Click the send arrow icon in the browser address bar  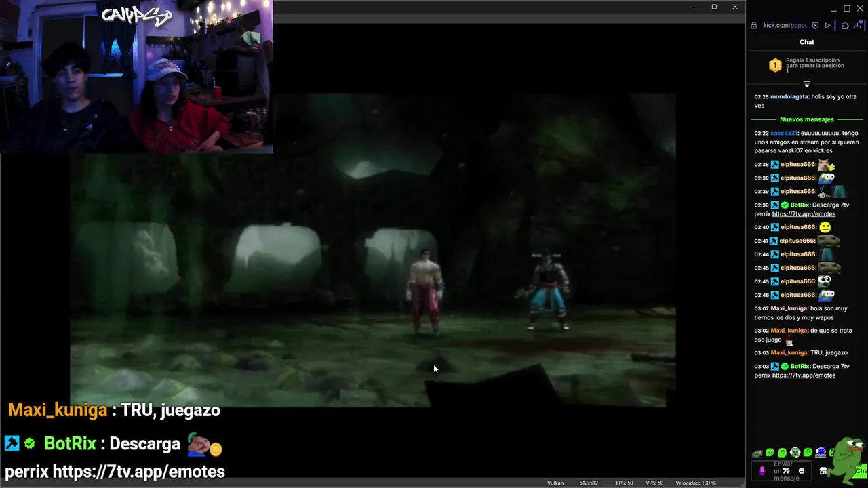(x=827, y=26)
